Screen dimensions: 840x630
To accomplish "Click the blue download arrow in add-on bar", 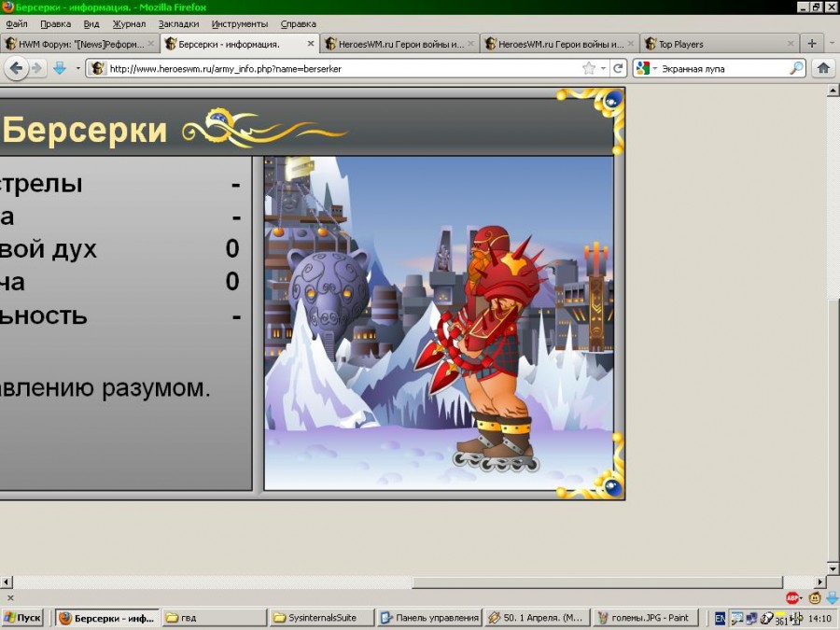I will (x=832, y=598).
